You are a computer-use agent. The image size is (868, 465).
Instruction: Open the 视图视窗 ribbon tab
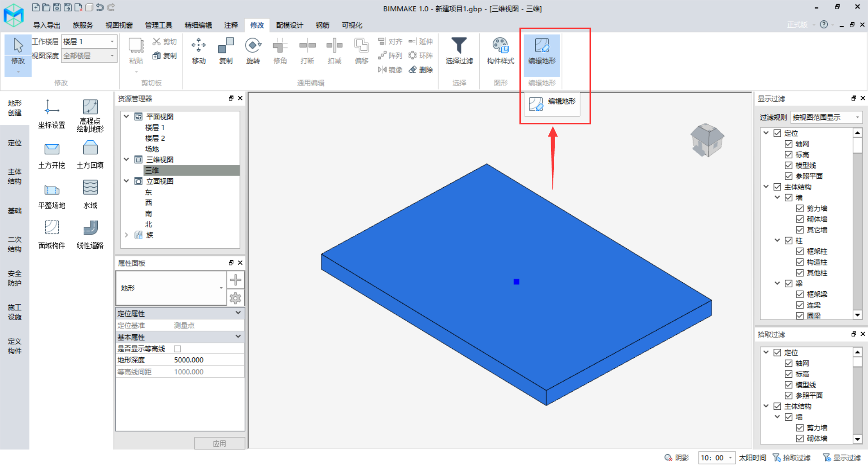coord(119,25)
